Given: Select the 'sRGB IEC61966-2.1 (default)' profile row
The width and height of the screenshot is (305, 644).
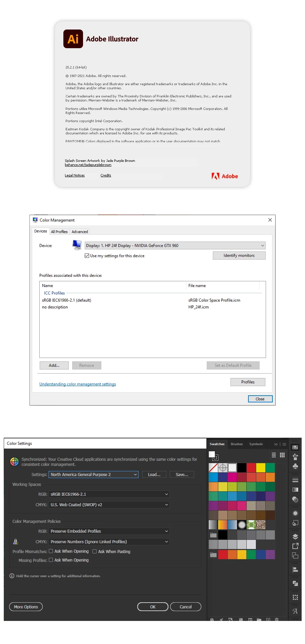Looking at the screenshot, I should coord(152,300).
